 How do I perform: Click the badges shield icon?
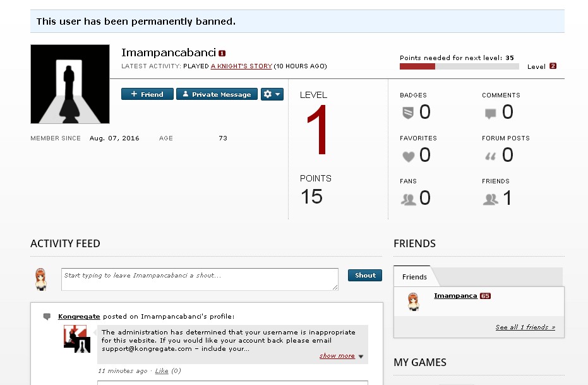click(x=407, y=113)
